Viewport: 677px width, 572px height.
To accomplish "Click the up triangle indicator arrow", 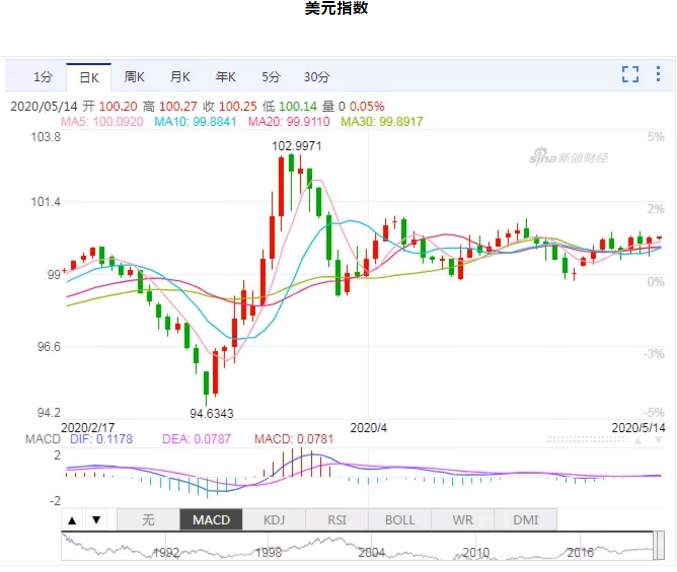I will point(73,520).
